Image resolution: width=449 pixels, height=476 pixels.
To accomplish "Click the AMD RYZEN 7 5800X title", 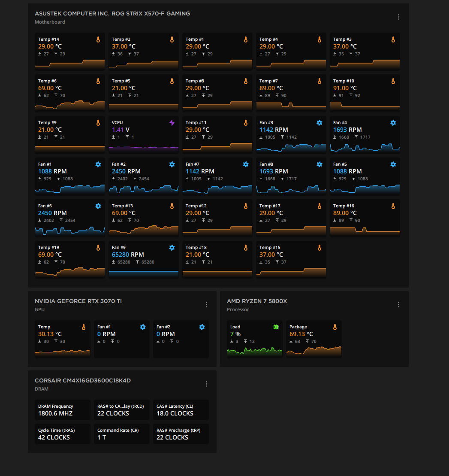I will (x=257, y=301).
